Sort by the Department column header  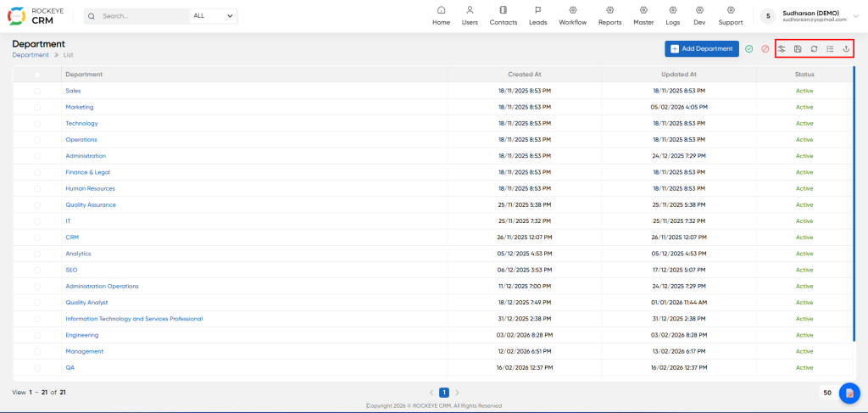pos(84,74)
